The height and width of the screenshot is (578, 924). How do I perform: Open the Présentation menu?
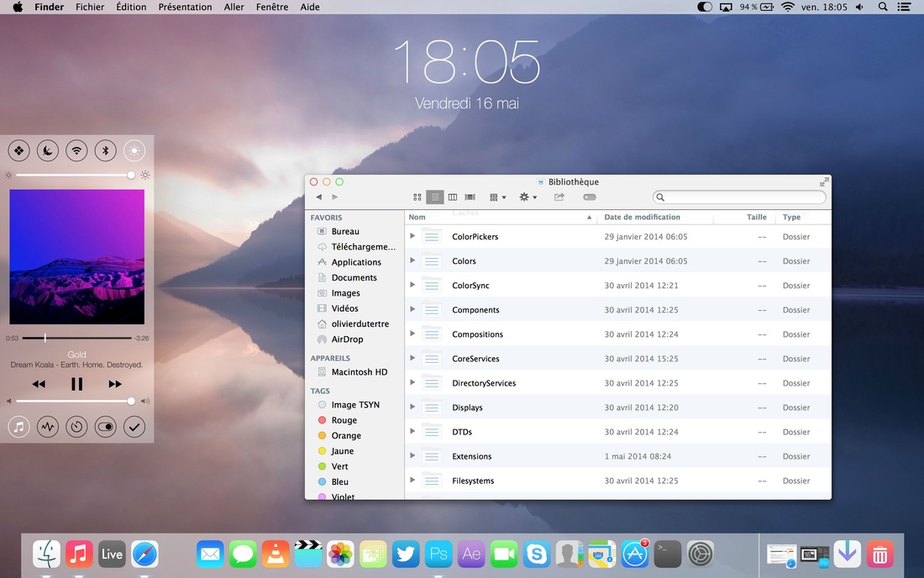coord(185,7)
